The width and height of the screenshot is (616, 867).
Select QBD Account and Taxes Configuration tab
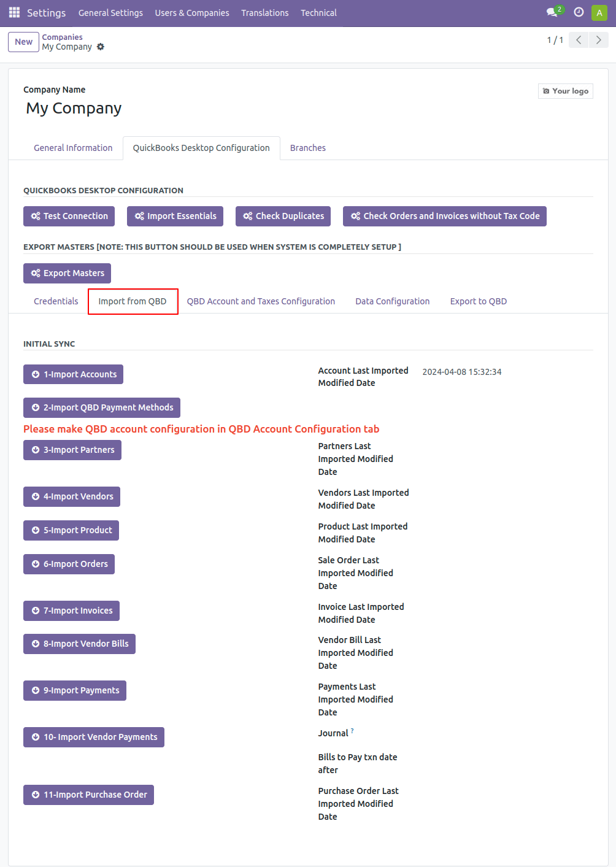tap(261, 301)
